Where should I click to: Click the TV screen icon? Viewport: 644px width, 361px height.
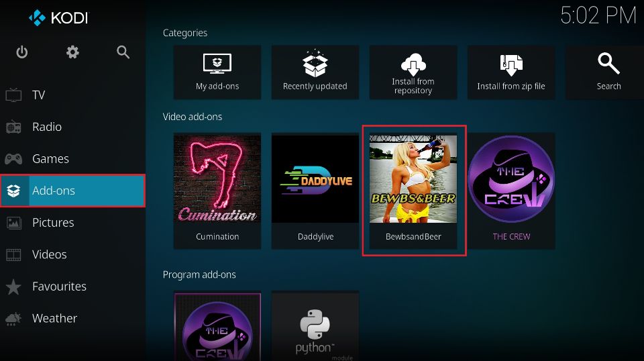[13, 95]
